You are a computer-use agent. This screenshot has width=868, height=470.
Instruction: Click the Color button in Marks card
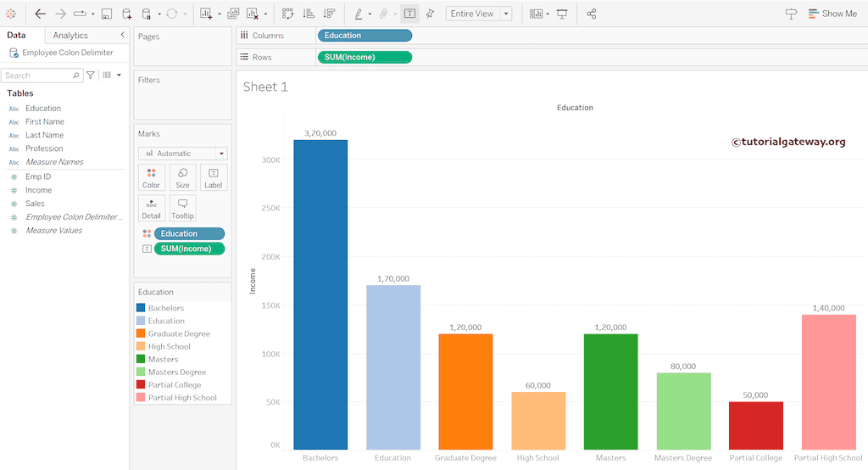pos(151,178)
